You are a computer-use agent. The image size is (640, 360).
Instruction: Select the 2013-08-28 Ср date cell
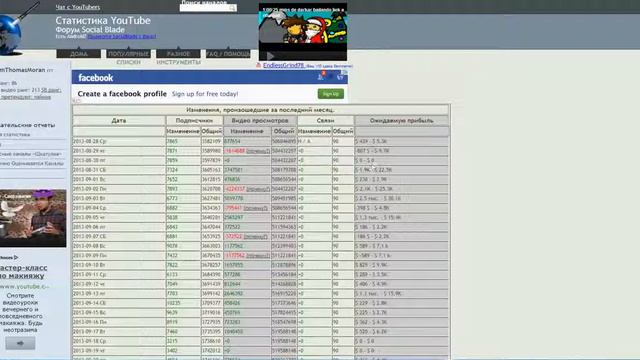(x=119, y=141)
